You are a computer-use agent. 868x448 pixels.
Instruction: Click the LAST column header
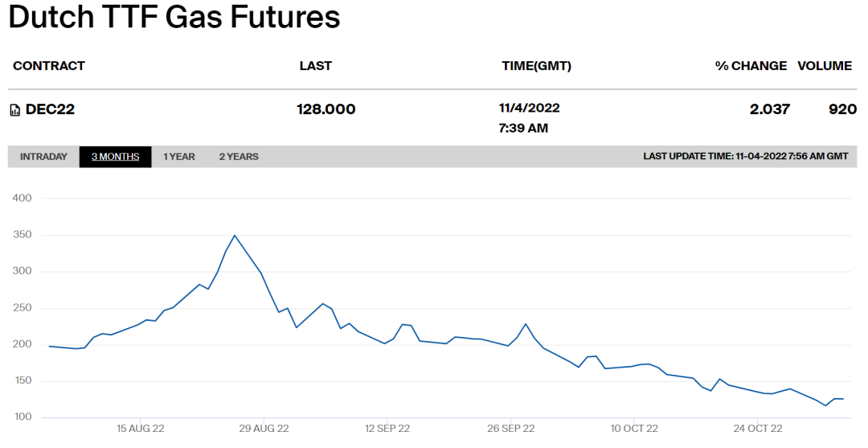315,66
